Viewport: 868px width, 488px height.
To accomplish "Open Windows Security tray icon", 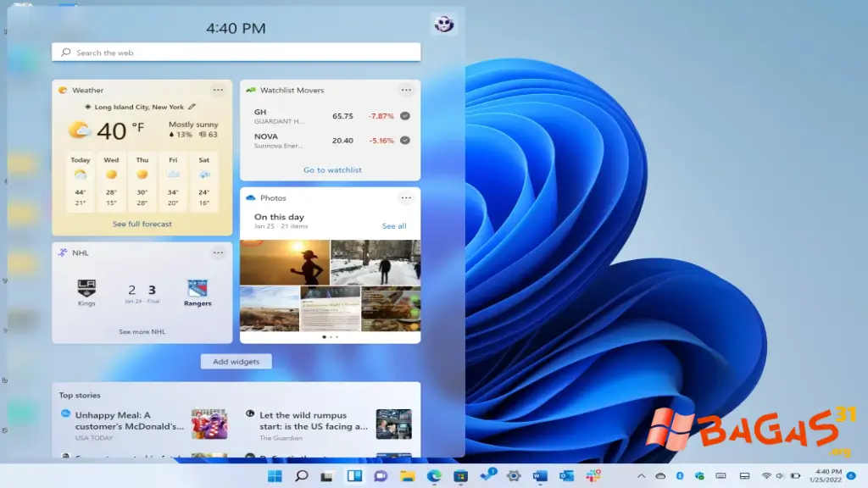I will click(x=699, y=476).
